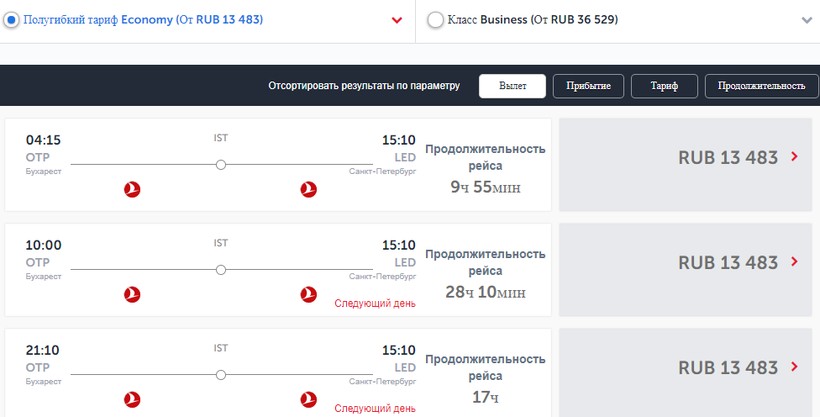
Task: Choose RUB 13 483 fare for 21:10 flight
Action: [x=728, y=368]
